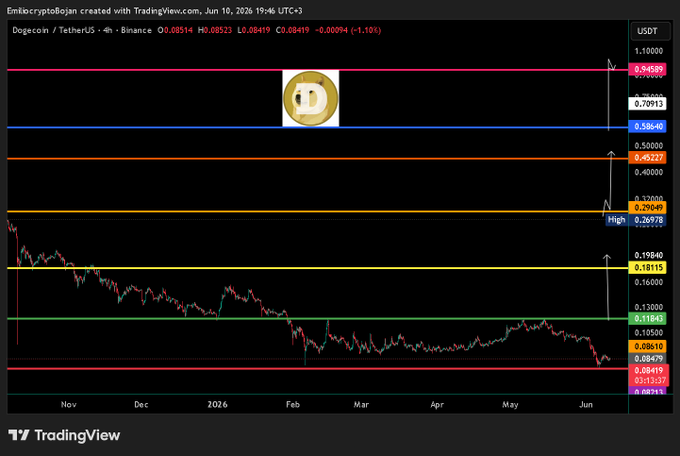Viewport: 680px width, 456px height.
Task: Click the Binance exchange label
Action: [136, 30]
